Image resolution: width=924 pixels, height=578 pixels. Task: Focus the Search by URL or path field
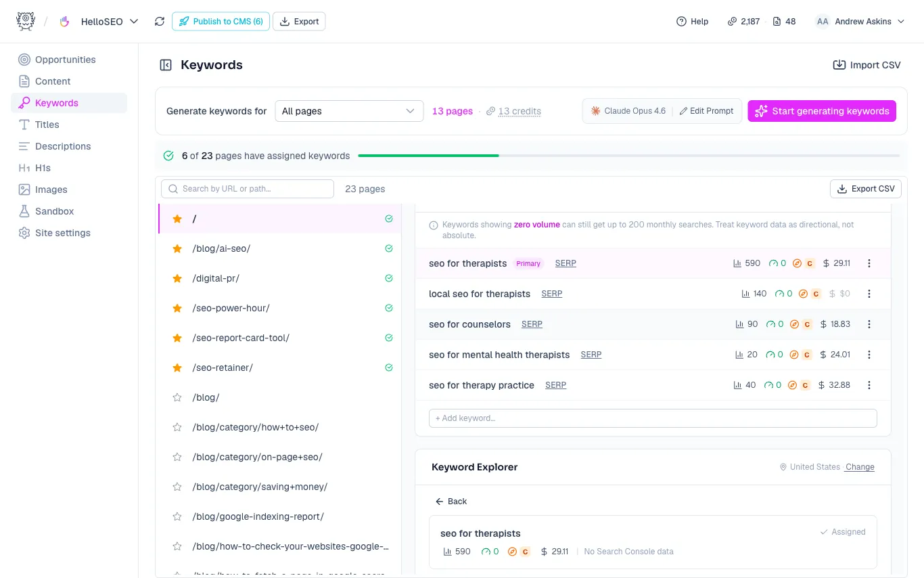point(248,189)
